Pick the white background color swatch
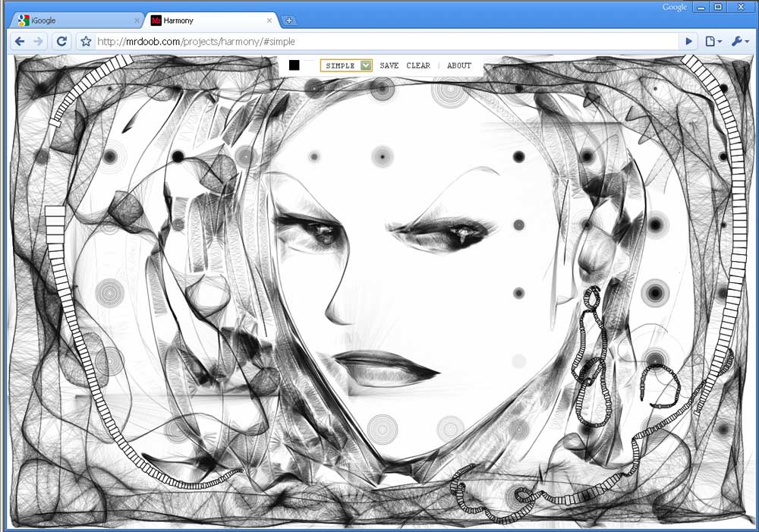The width and height of the screenshot is (759, 532). tap(309, 66)
